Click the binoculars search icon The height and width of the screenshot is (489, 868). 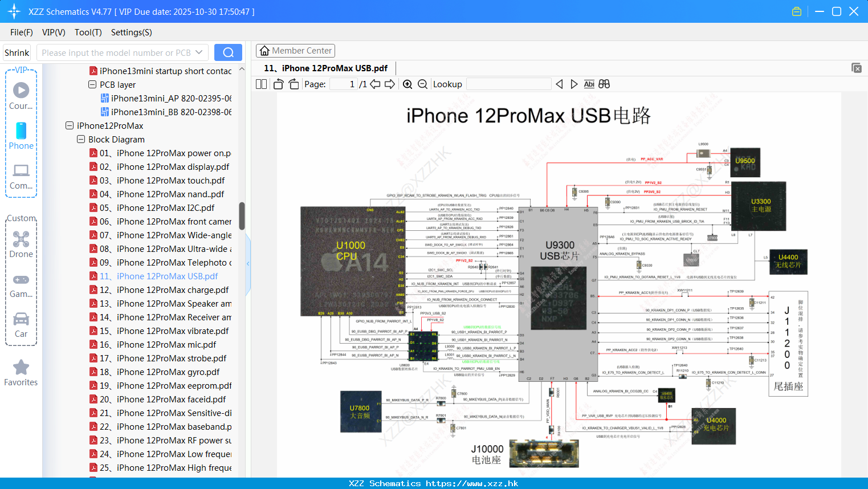coord(604,84)
